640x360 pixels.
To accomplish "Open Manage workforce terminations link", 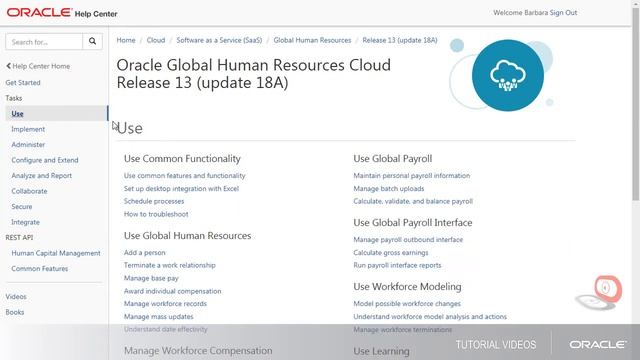I will 402,329.
